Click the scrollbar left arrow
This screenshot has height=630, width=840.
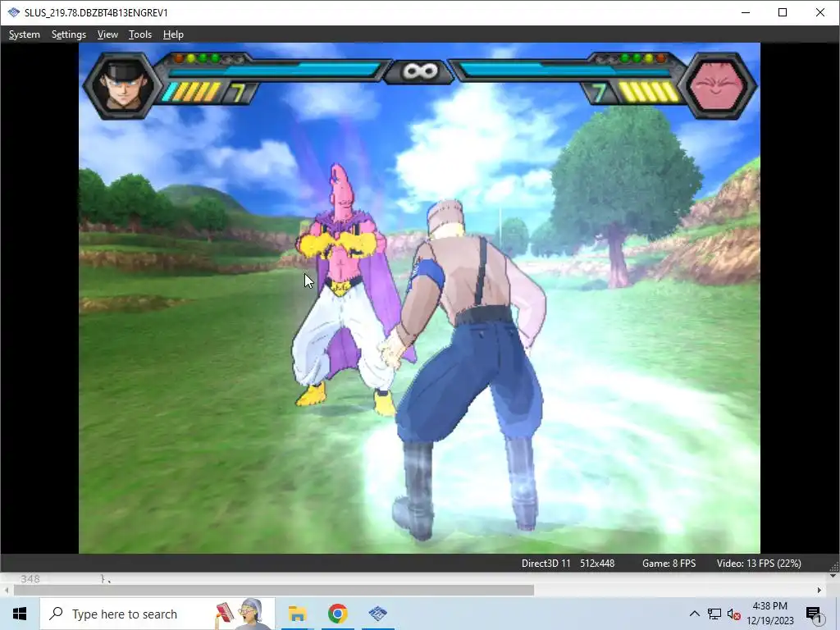tap(7, 590)
